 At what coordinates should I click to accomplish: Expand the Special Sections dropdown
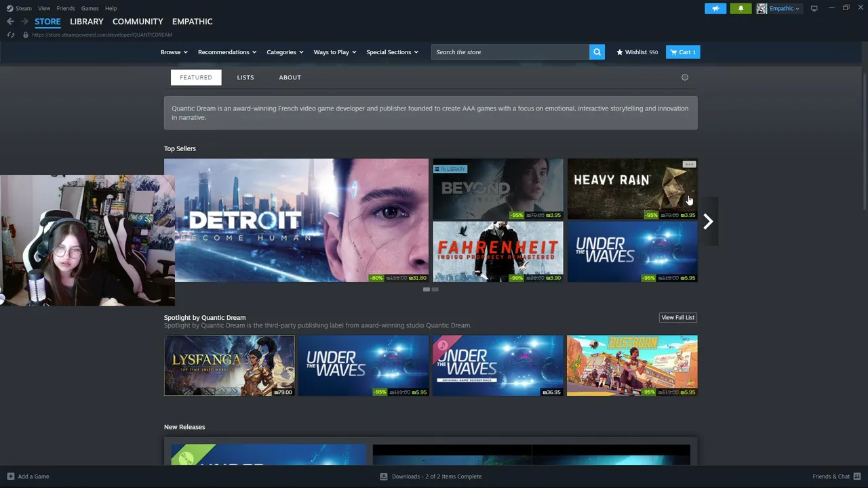[392, 52]
